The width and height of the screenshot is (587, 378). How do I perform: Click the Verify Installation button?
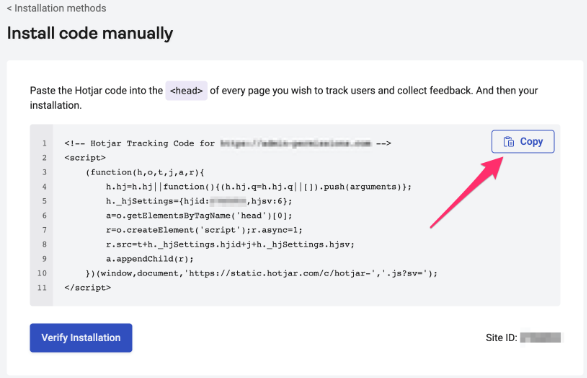coord(81,338)
